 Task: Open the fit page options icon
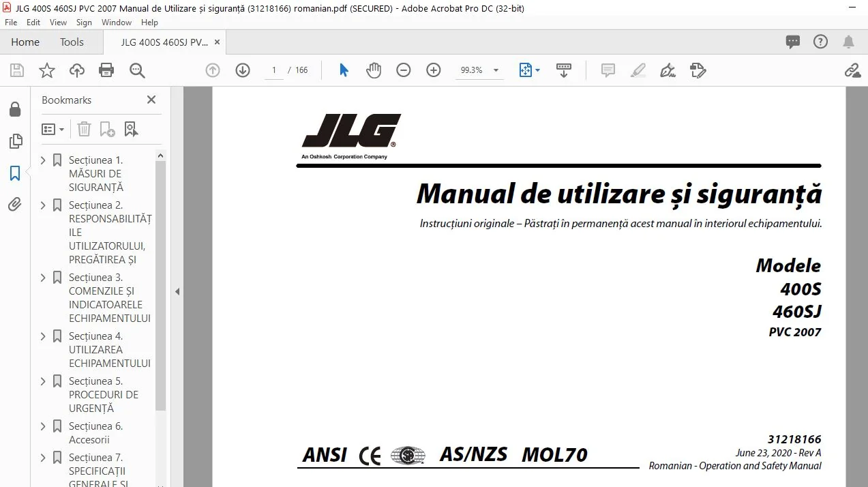pos(529,70)
